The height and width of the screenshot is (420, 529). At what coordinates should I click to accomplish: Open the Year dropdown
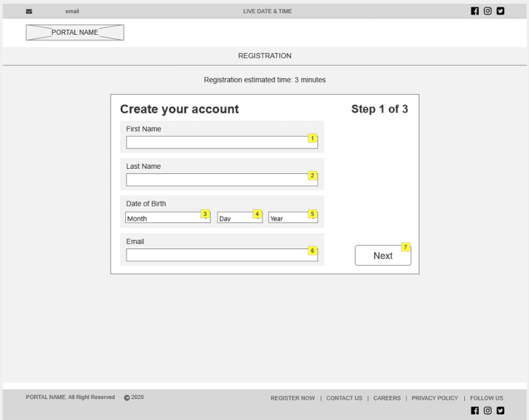293,218
